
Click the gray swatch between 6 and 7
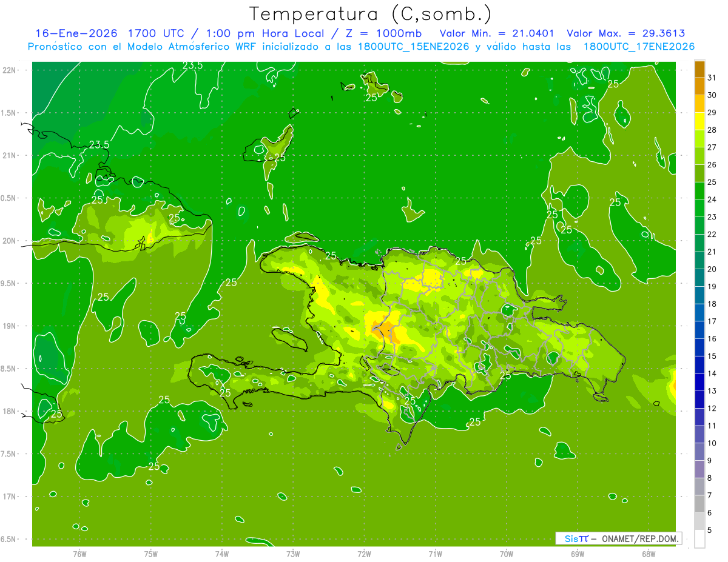click(x=699, y=504)
